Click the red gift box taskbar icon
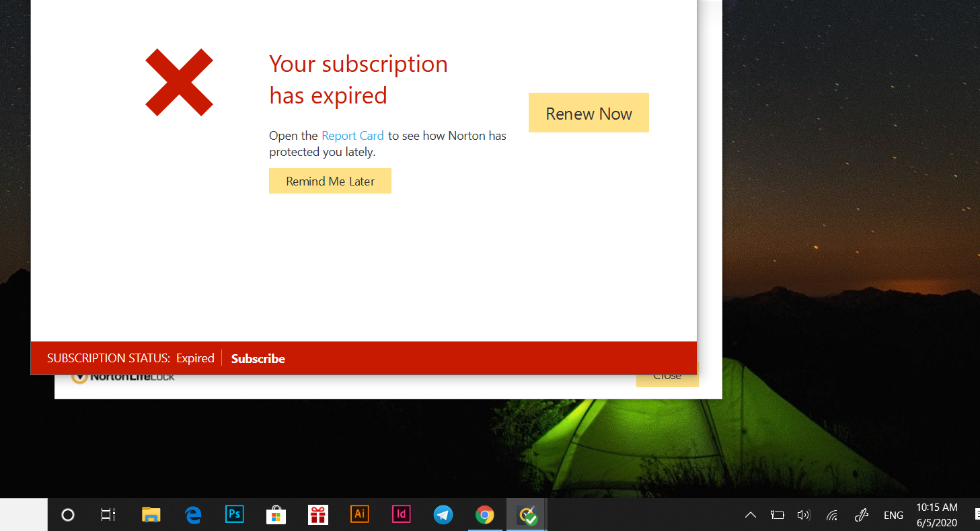This screenshot has width=980, height=531. (x=318, y=515)
